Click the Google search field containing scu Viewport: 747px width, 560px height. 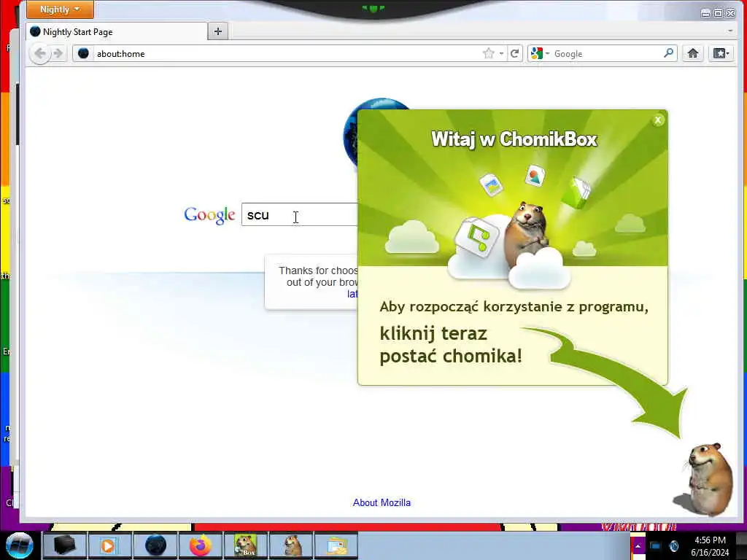coord(300,215)
